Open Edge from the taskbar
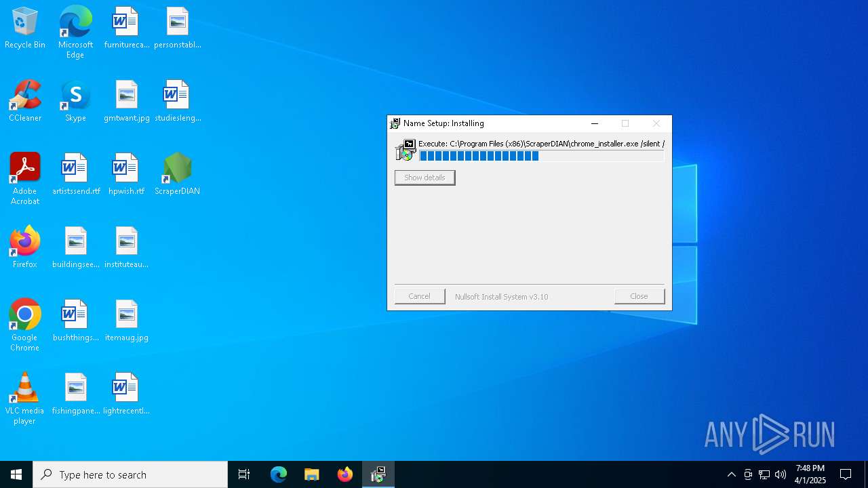Image resolution: width=868 pixels, height=488 pixels. pyautogui.click(x=279, y=474)
